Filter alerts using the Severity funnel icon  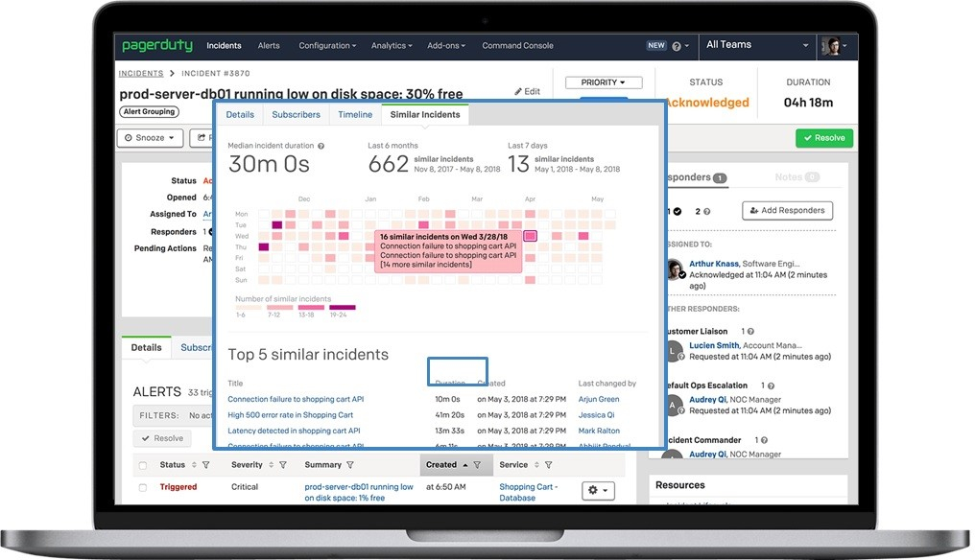pos(282,465)
